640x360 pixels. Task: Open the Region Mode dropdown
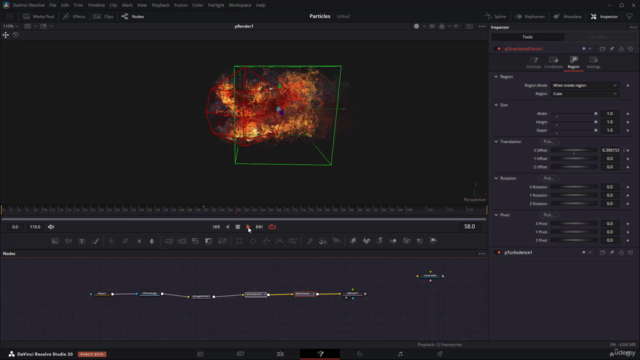(584, 86)
